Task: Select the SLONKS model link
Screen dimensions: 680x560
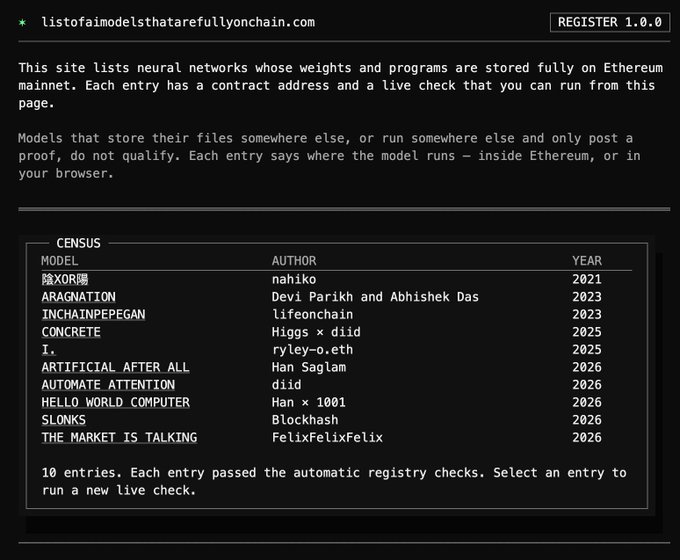Action: click(64, 420)
